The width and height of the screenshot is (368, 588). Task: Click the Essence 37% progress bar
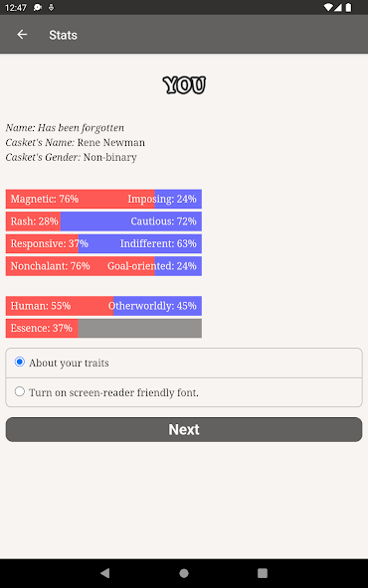[103, 328]
